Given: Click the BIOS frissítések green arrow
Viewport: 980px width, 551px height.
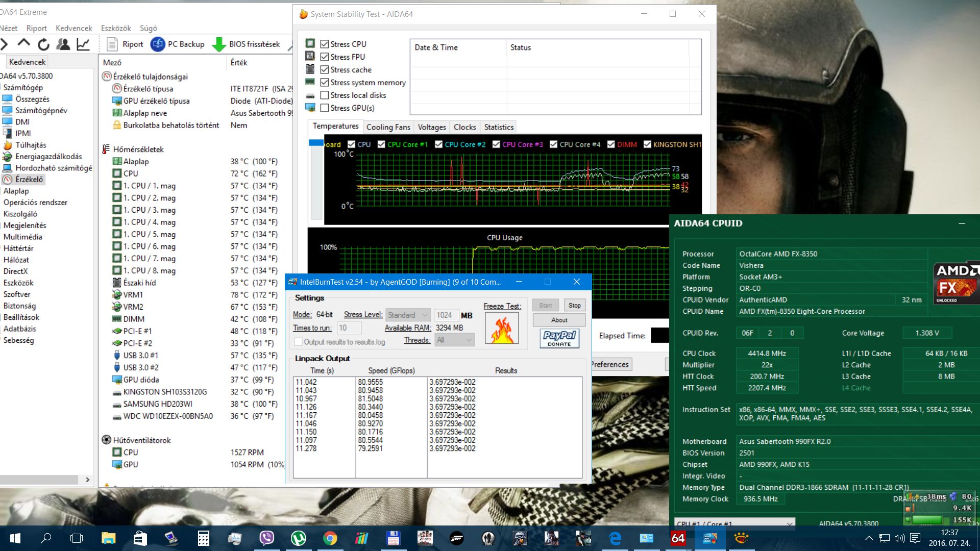Looking at the screenshot, I should (x=219, y=44).
